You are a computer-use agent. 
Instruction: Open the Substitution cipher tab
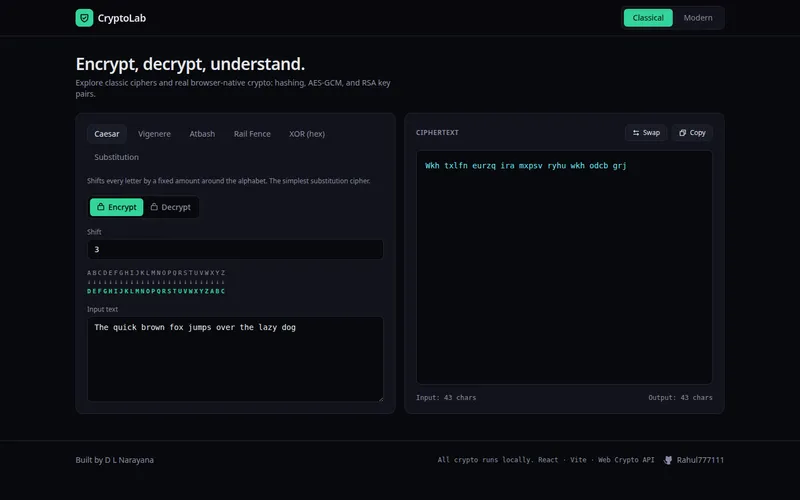pos(116,157)
